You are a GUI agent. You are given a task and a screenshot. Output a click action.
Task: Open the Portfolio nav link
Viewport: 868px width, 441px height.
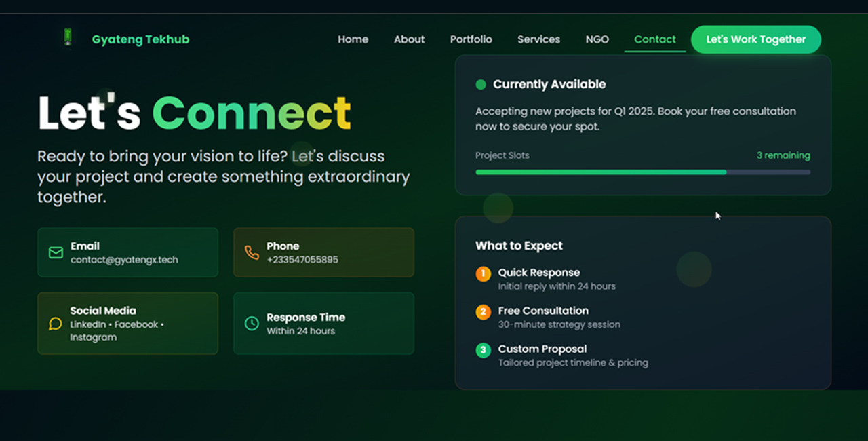coord(471,39)
